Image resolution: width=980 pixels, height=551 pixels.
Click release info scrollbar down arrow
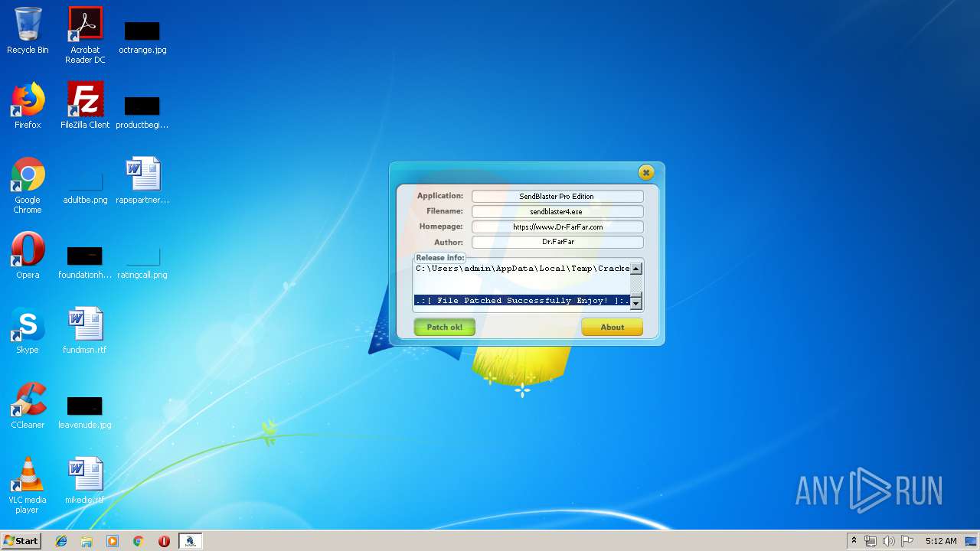click(x=635, y=302)
